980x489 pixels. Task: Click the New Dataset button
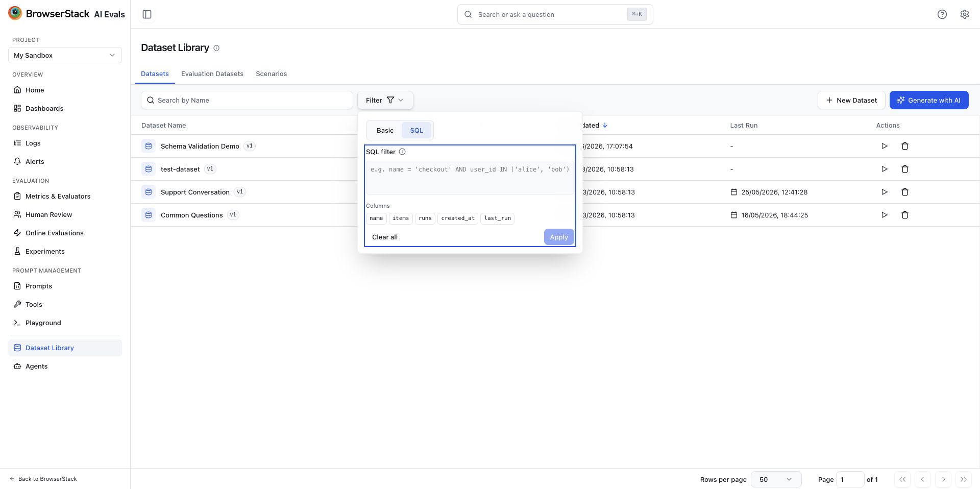pyautogui.click(x=851, y=100)
